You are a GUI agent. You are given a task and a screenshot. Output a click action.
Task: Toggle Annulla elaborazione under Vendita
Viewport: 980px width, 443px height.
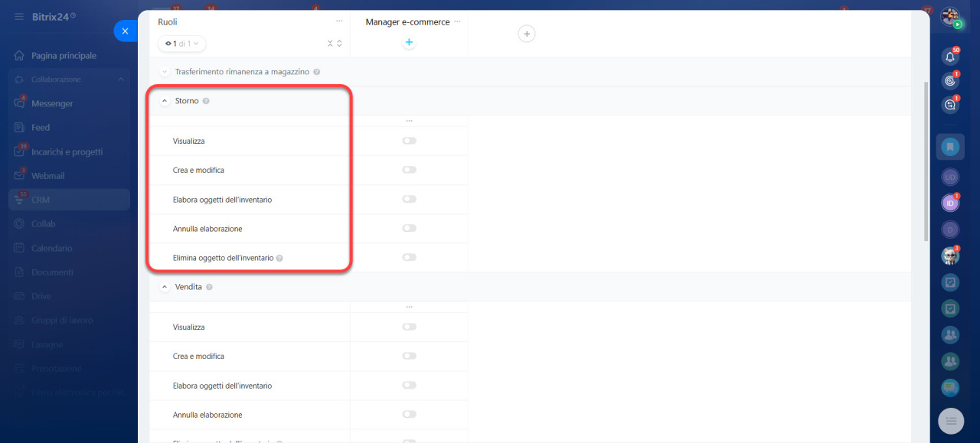point(409,414)
